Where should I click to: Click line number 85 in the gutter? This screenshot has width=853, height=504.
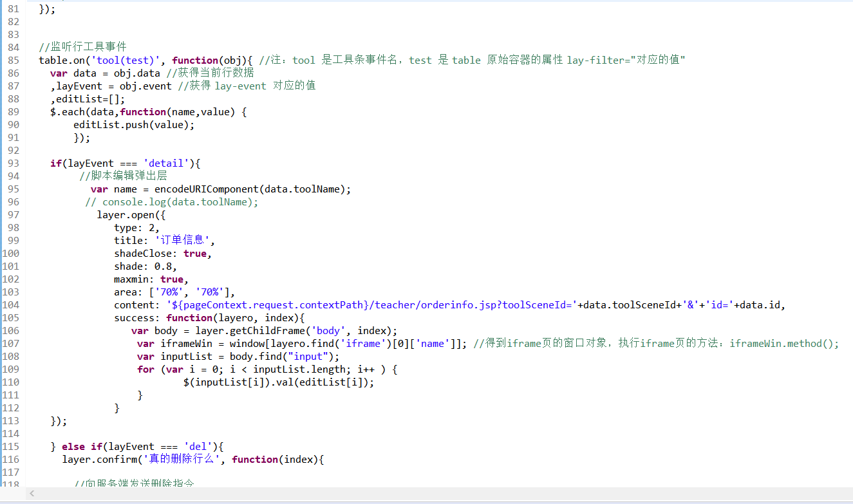coord(13,60)
